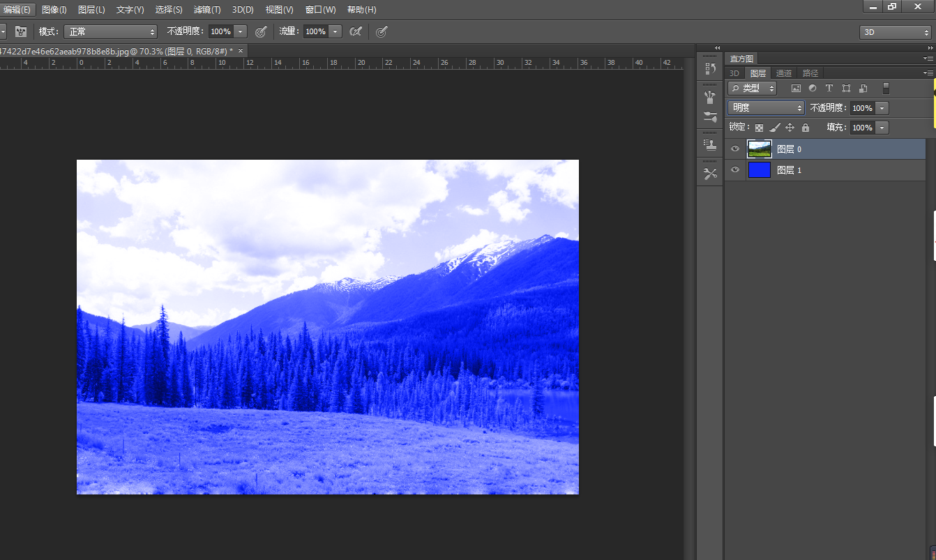
Task: Click the lock image pixels brush icon
Action: 774,128
